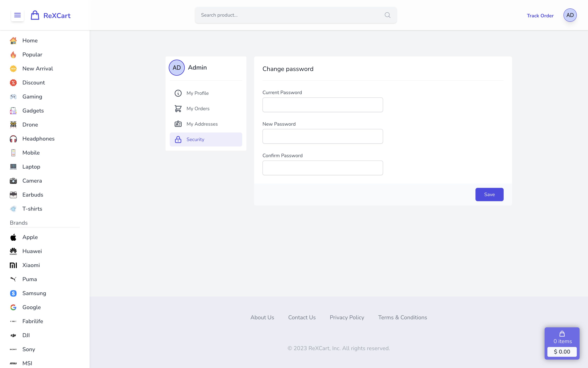Click the Earbuds icon
588x368 pixels.
[x=13, y=195]
